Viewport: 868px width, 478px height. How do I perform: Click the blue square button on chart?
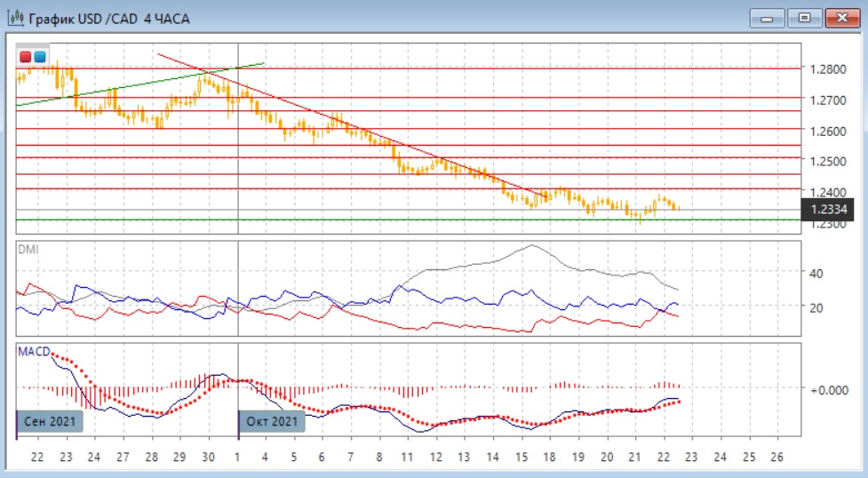point(39,57)
